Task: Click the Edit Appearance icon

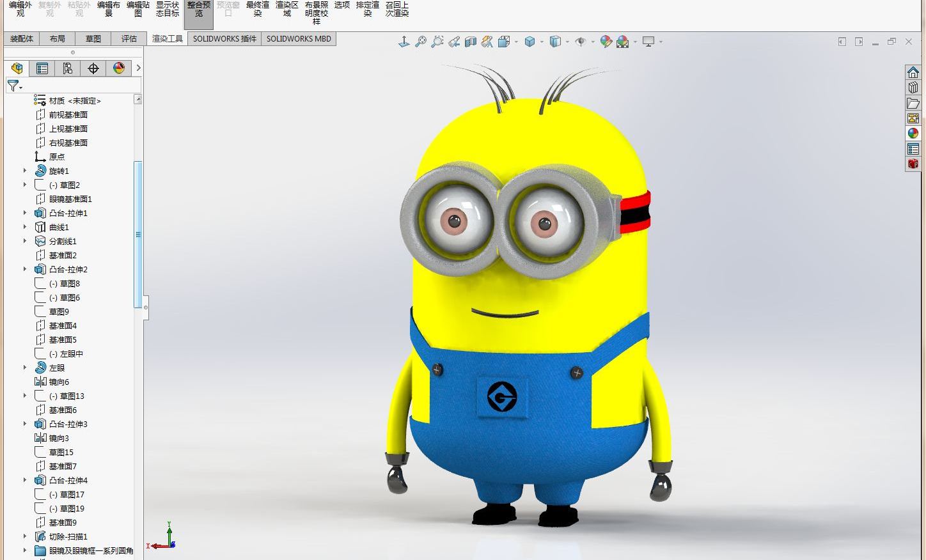Action: (x=606, y=42)
